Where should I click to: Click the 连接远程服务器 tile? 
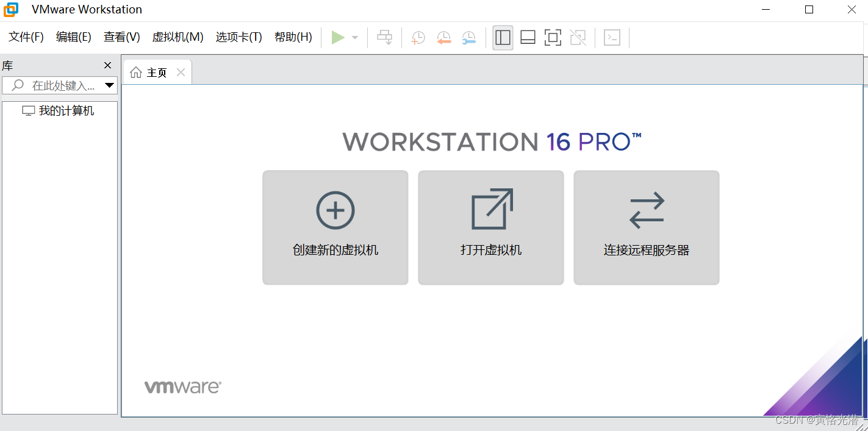(647, 227)
